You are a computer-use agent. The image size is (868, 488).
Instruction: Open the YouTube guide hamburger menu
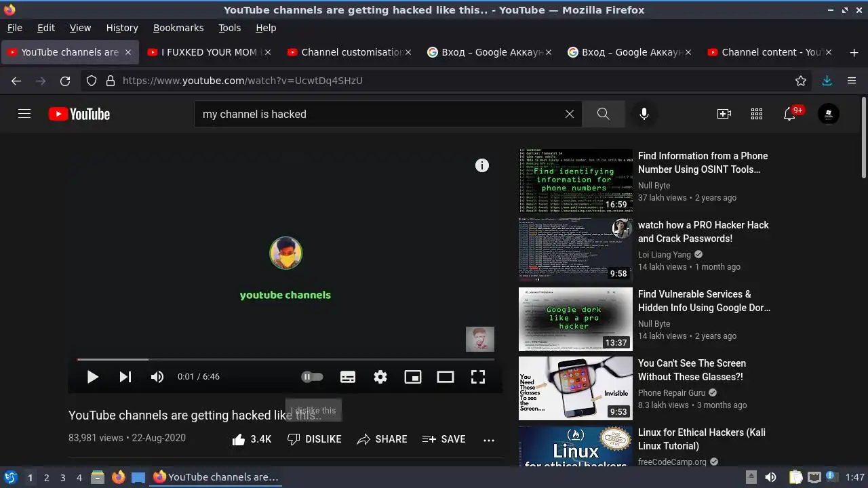[x=24, y=114]
